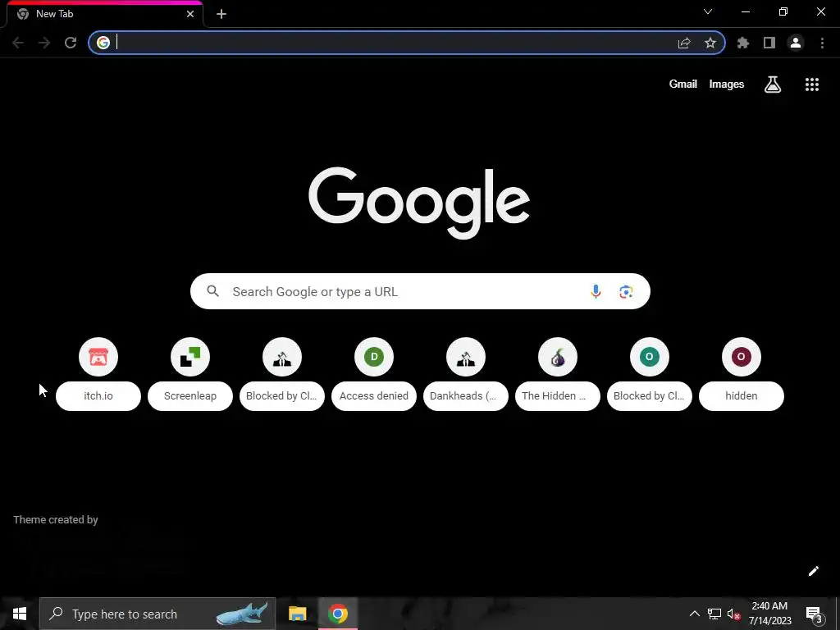This screenshot has height=630, width=840.
Task: Bookmark this tab with star icon
Action: (710, 43)
